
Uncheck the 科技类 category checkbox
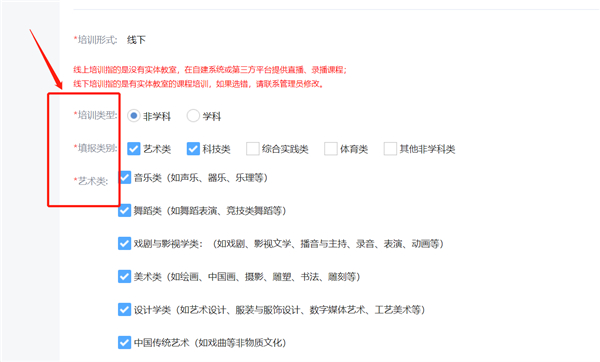(x=193, y=149)
